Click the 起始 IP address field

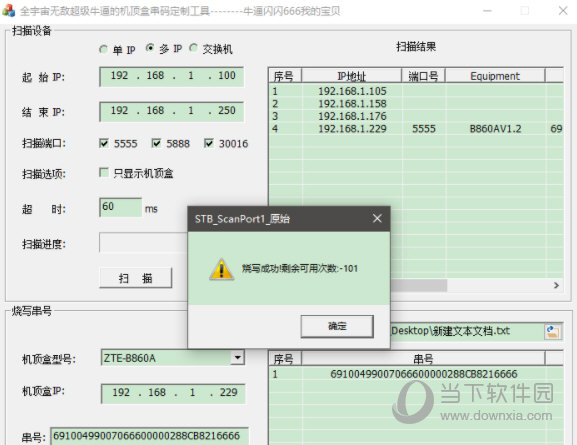[171, 77]
